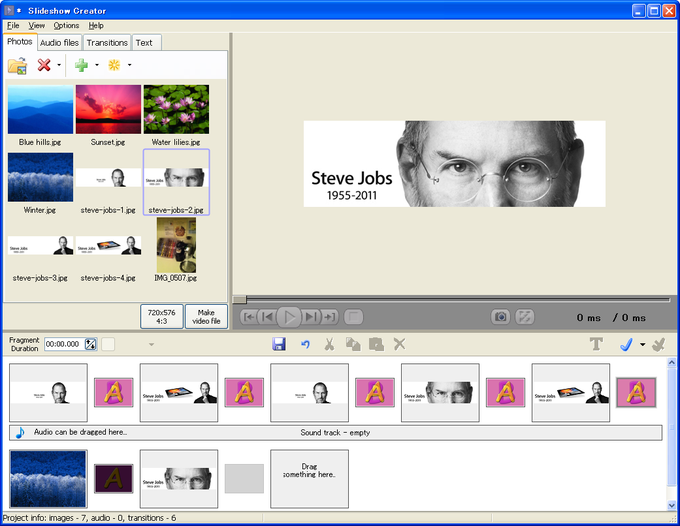Open the Help menu
The width and height of the screenshot is (680, 526).
tap(96, 26)
